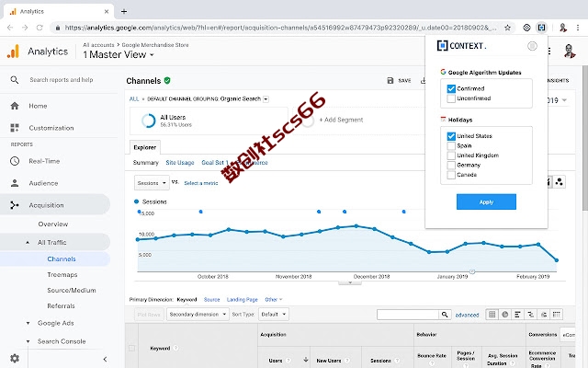Click Add Segment

(341, 120)
